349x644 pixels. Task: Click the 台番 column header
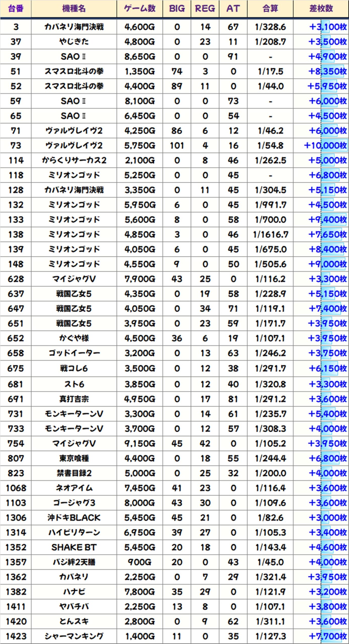16,9
